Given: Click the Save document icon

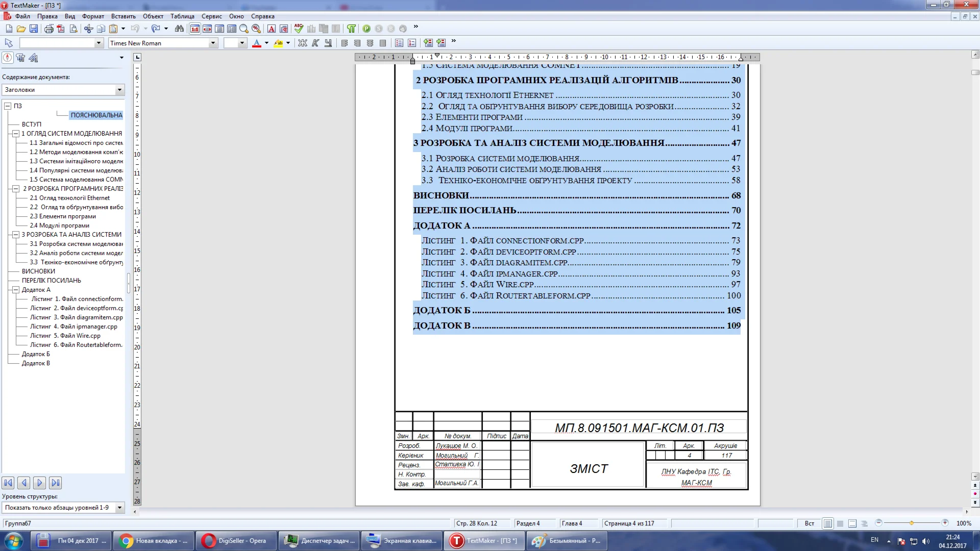Looking at the screenshot, I should pyautogui.click(x=34, y=29).
